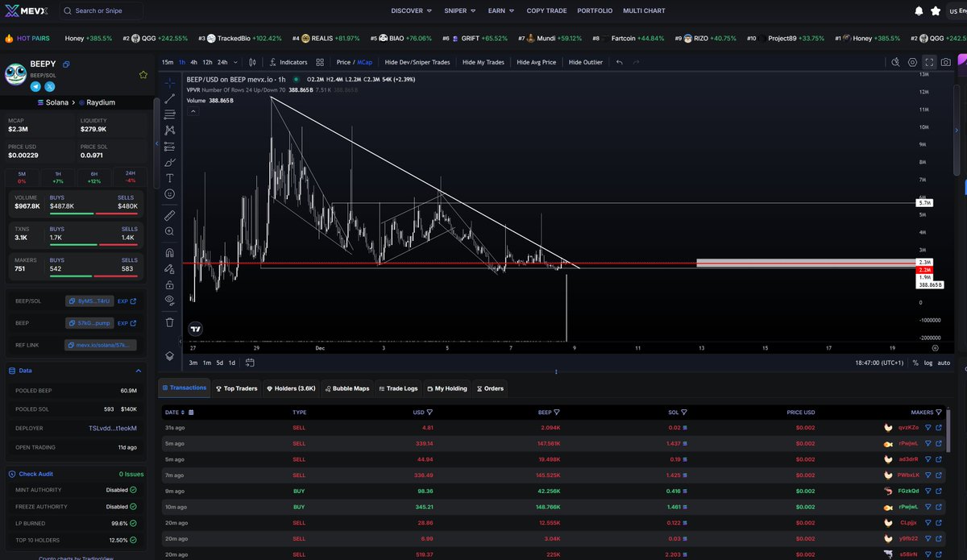Open chart settings via gear icon

click(912, 62)
